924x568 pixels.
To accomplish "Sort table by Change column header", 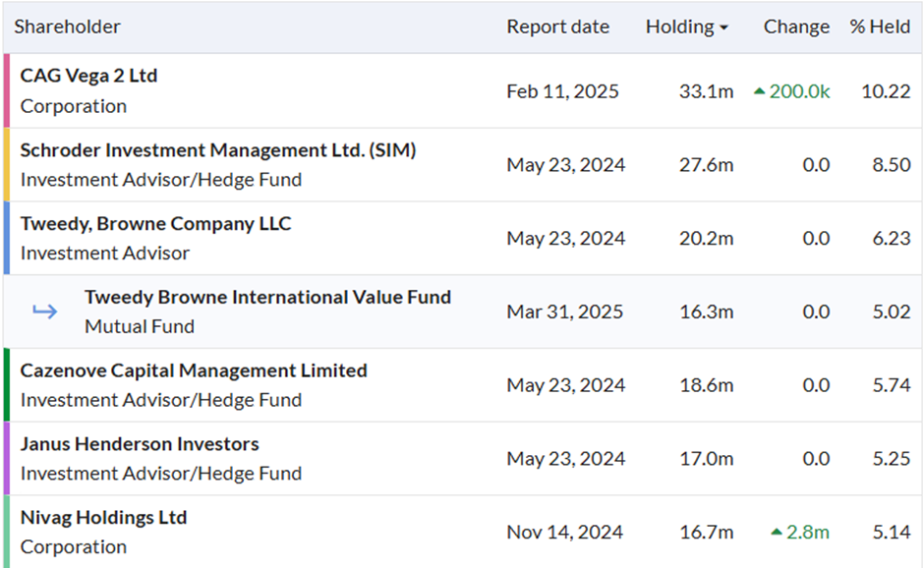I will point(797,27).
